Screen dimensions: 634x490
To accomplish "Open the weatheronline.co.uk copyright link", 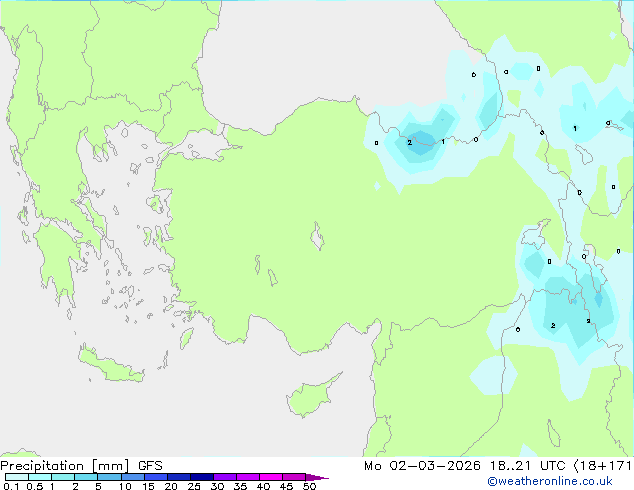I will click(549, 481).
